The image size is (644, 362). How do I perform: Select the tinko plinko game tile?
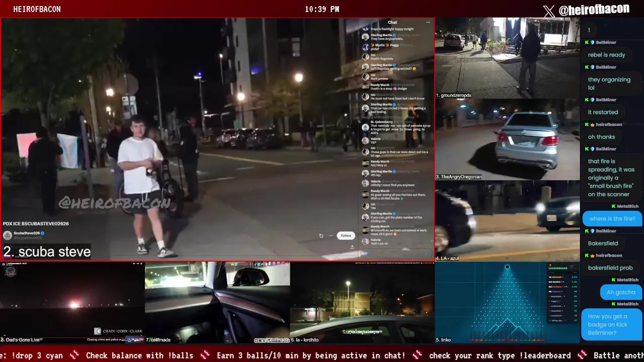[x=507, y=303]
